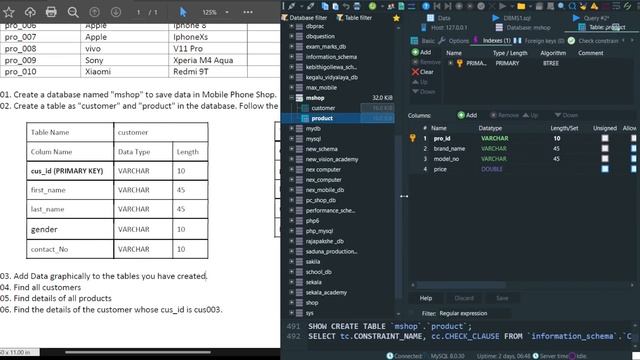Select the pointer tool in the PDF viewer
The height and width of the screenshot is (360, 640).
coord(183,12)
